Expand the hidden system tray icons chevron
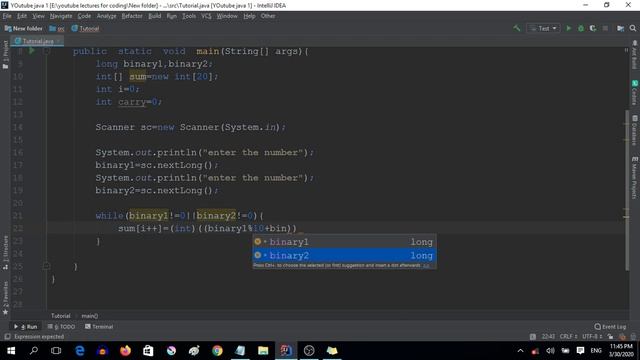Image resolution: width=640 pixels, height=360 pixels. 520,351
